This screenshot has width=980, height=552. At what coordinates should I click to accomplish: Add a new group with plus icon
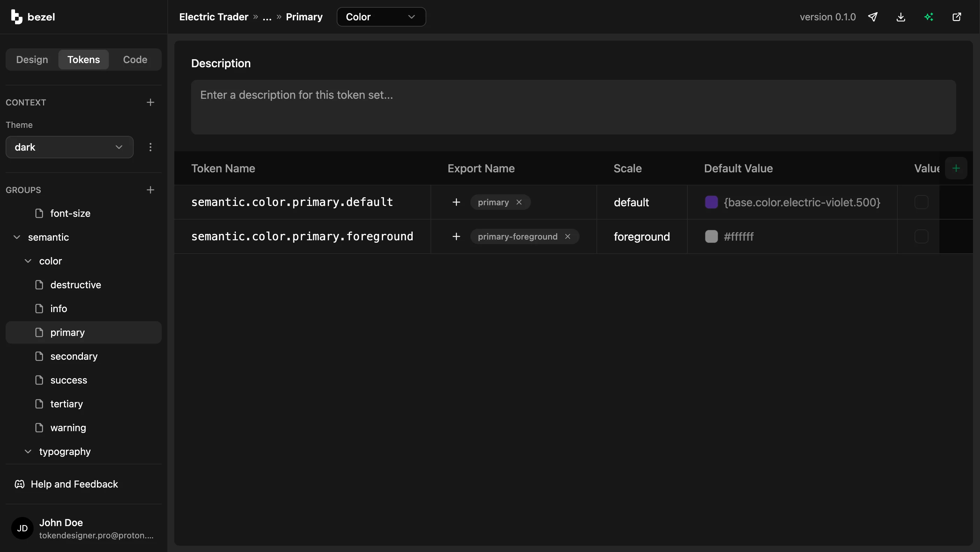click(150, 190)
